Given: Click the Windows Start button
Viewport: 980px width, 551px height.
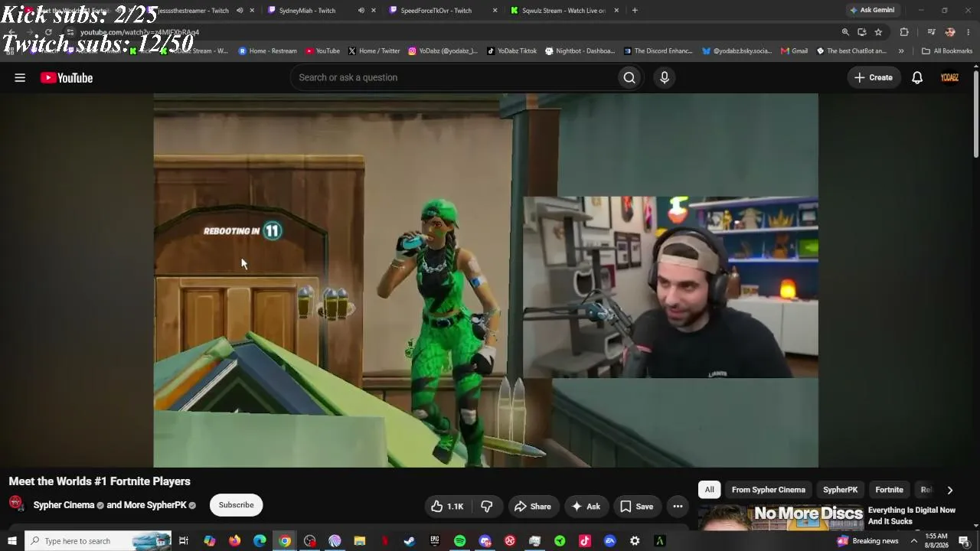Looking at the screenshot, I should point(11,541).
